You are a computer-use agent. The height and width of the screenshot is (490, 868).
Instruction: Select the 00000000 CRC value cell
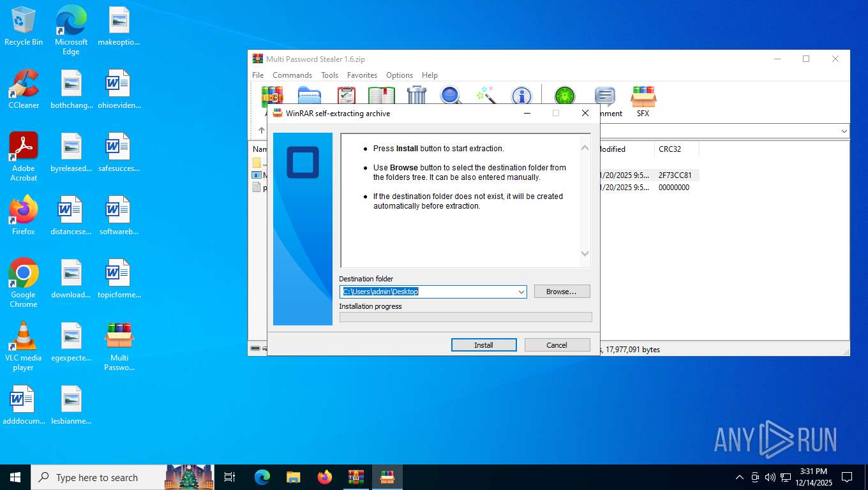point(674,188)
